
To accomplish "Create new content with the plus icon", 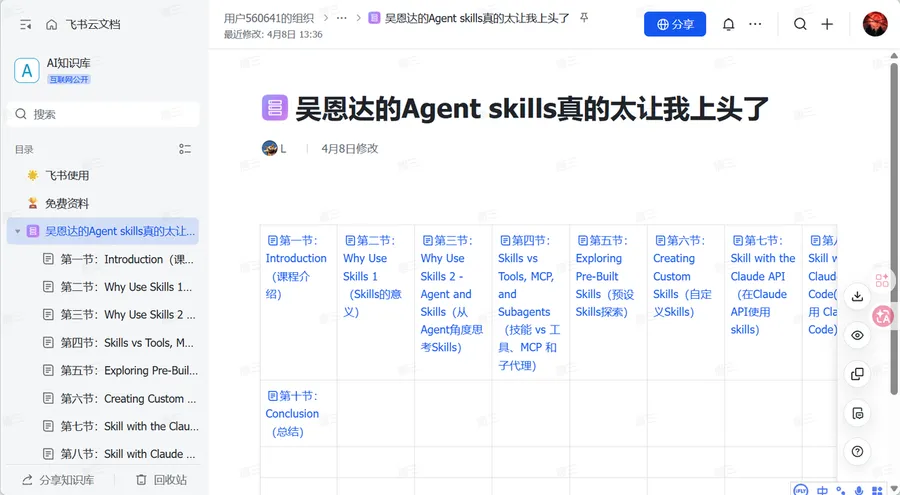I will 827,24.
